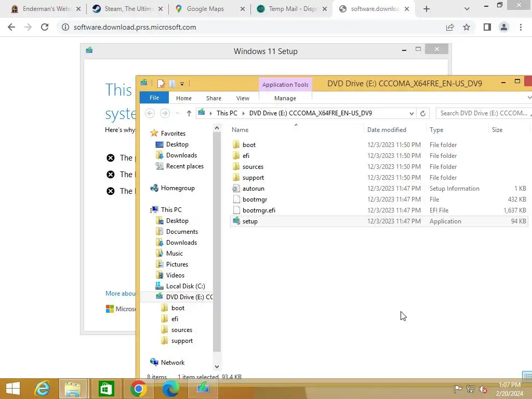Open Pictures under This PC
Screen dimensions: 532x399
(x=171, y=264)
